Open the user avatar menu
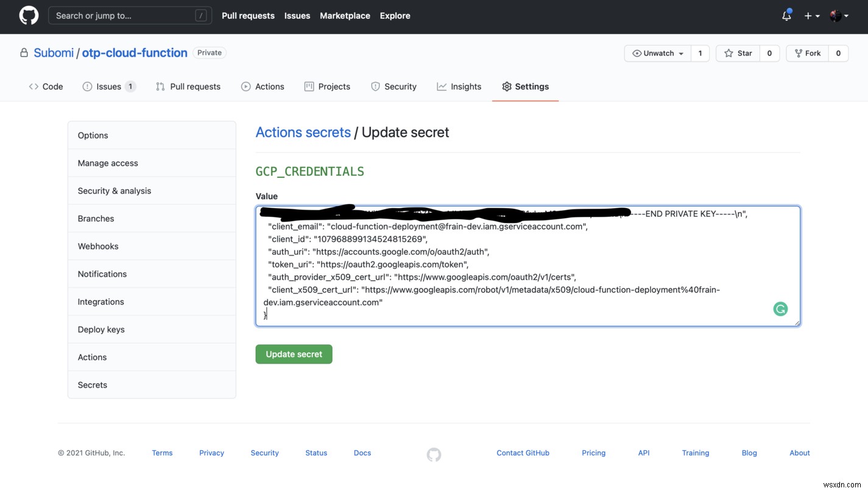The height and width of the screenshot is (491, 868). [x=839, y=16]
